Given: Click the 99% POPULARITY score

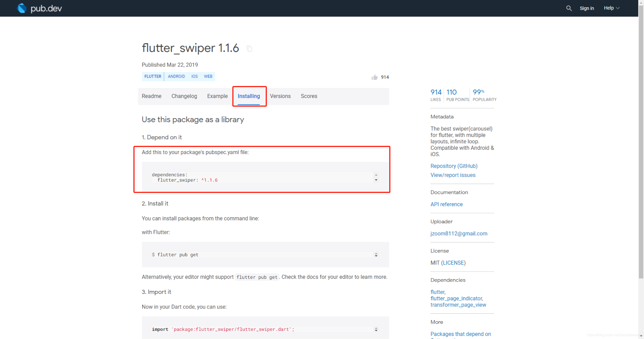Looking at the screenshot, I should tap(484, 95).
